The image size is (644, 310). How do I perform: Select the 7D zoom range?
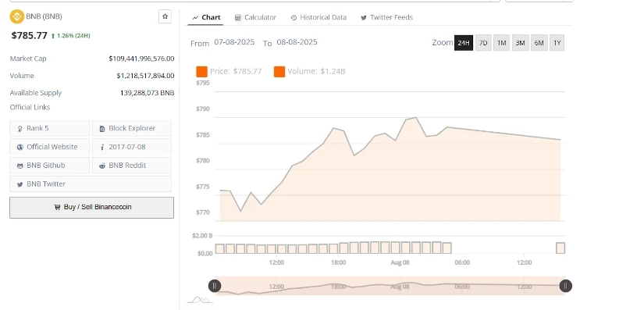[483, 43]
